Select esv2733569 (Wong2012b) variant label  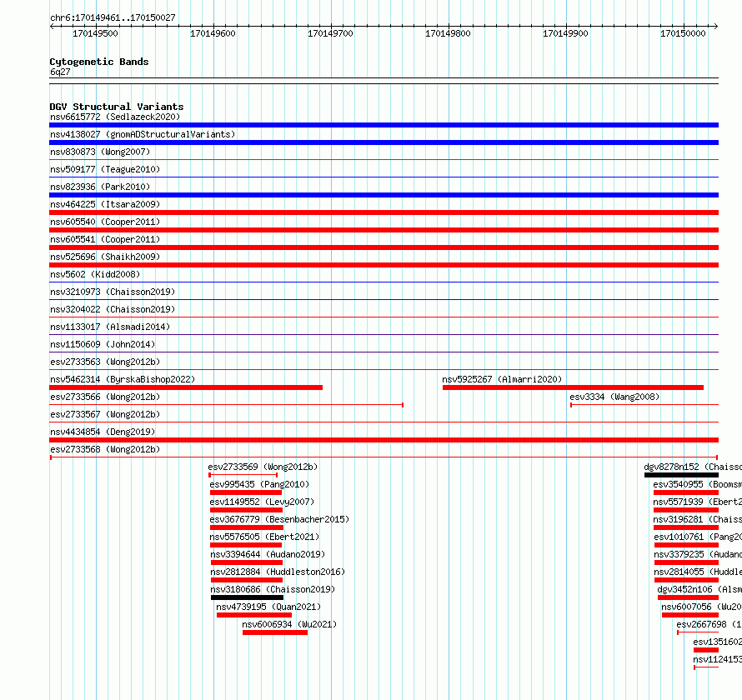coord(263,467)
